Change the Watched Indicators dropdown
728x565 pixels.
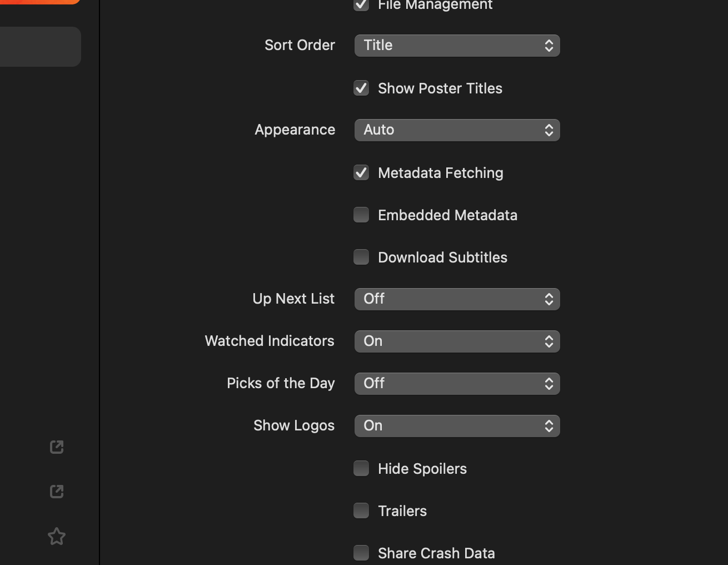tap(457, 341)
